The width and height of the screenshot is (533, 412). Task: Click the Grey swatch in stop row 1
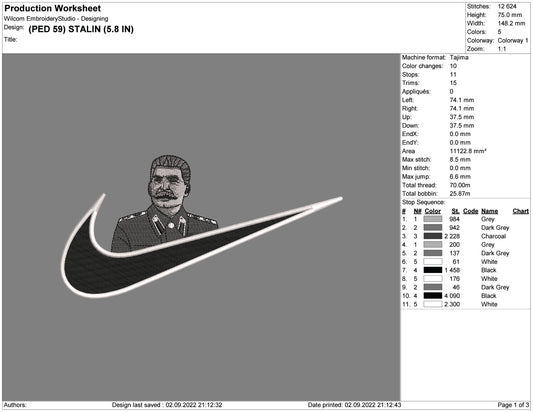(433, 219)
